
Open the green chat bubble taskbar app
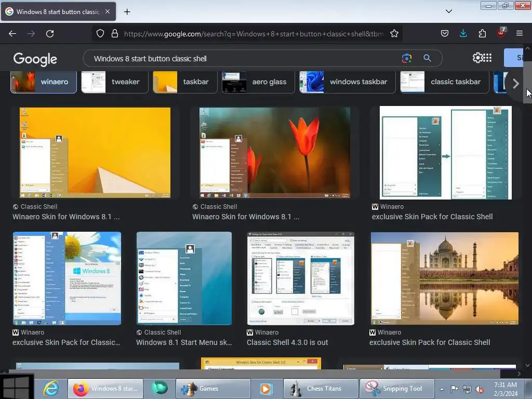[159, 388]
